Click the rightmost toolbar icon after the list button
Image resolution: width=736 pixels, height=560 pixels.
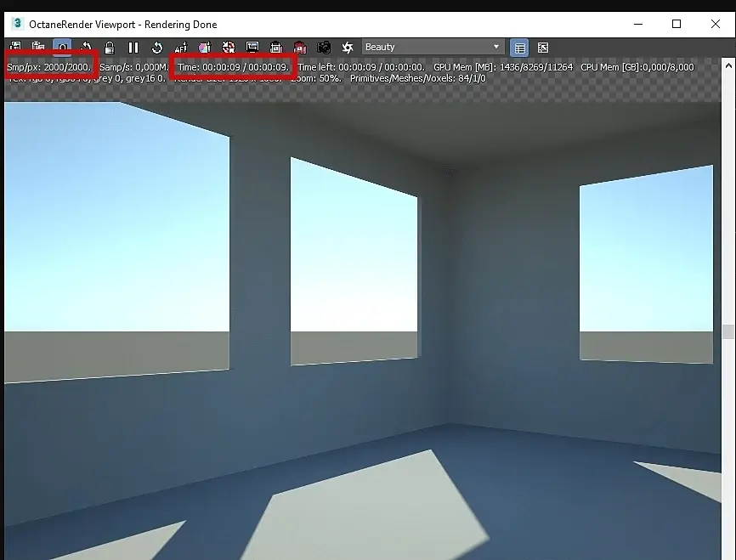coord(543,48)
